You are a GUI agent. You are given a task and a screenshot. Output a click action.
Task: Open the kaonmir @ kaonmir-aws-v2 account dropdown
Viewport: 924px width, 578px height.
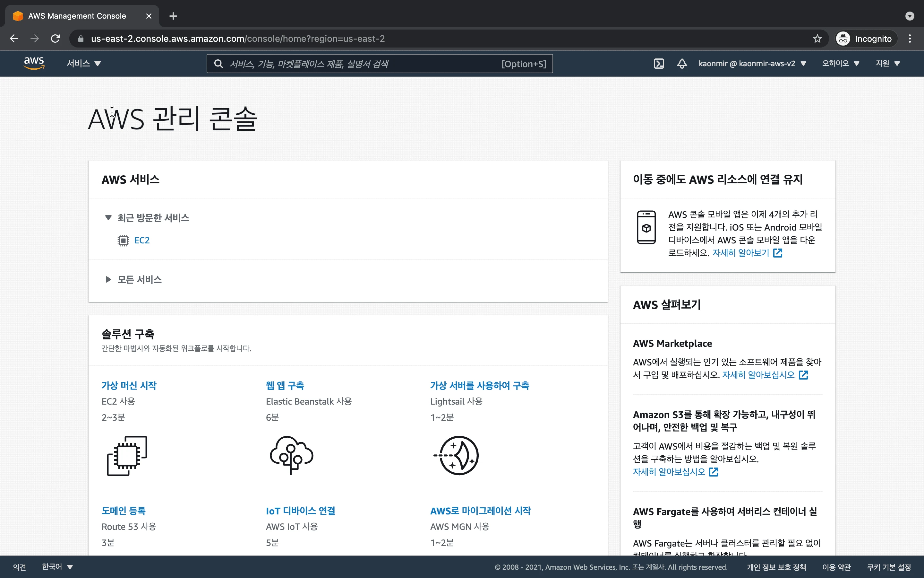pyautogui.click(x=752, y=64)
